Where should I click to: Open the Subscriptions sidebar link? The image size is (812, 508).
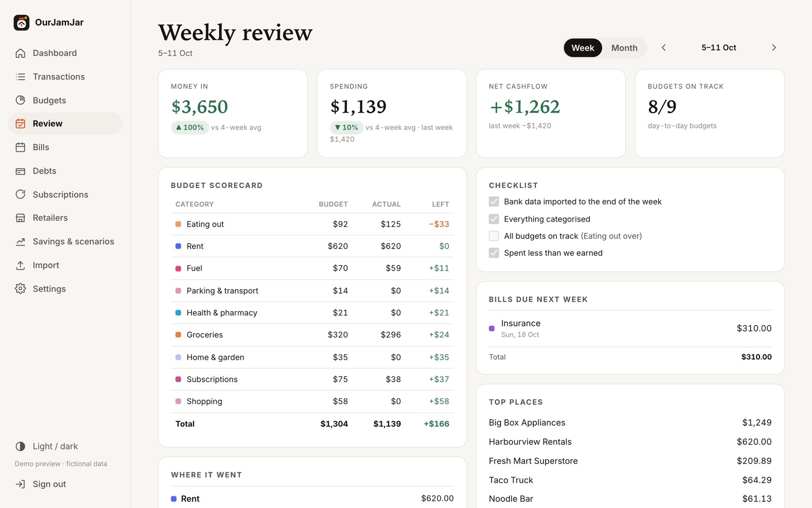[x=65, y=195]
